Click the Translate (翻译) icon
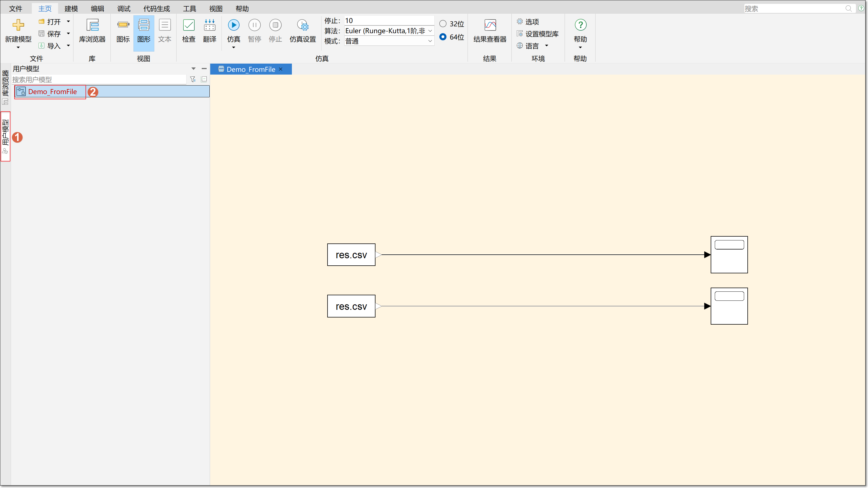Image resolution: width=868 pixels, height=488 pixels. 210,25
